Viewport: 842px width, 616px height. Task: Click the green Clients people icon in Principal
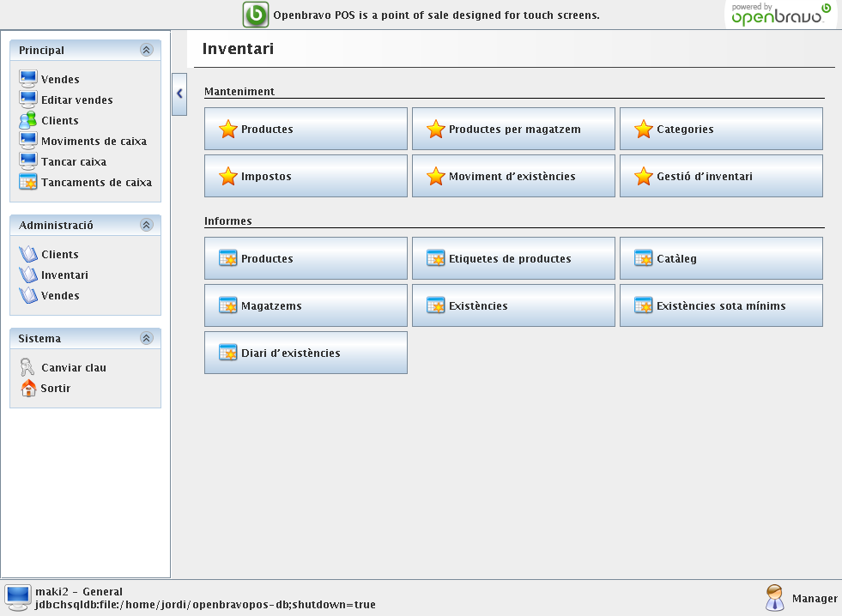pyautogui.click(x=28, y=120)
